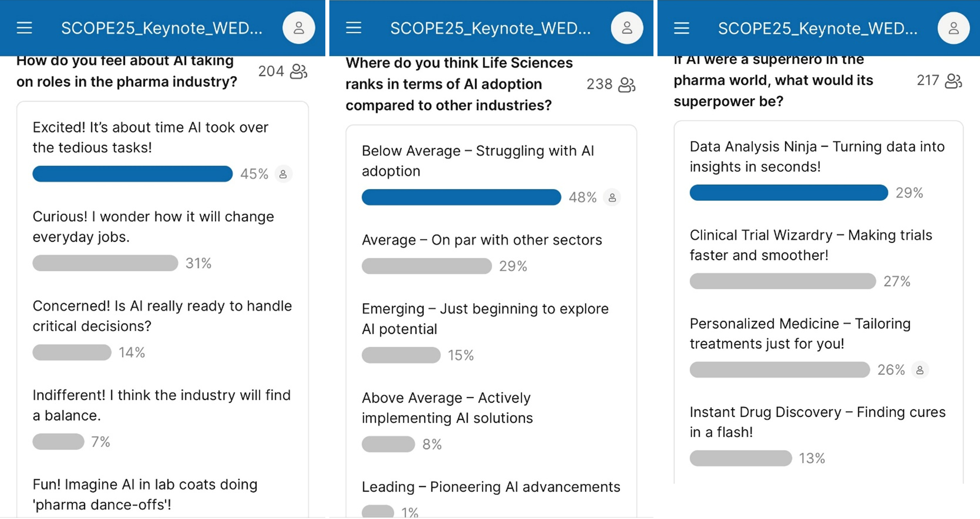Choose "Instant Drug Discovery – Finding cures" option
The height and width of the screenshot is (519, 980).
[x=817, y=422]
